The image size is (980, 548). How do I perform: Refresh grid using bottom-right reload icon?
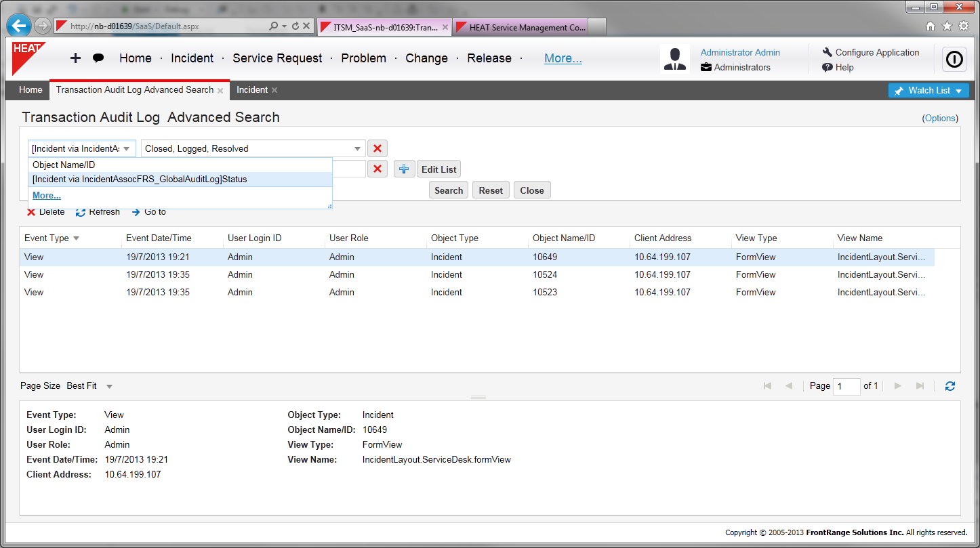tap(950, 386)
